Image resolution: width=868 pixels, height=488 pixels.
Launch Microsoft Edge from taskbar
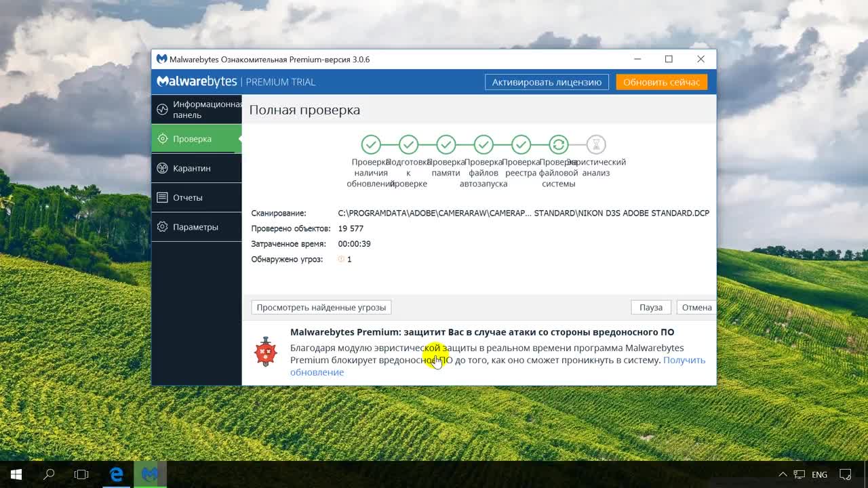click(117, 474)
